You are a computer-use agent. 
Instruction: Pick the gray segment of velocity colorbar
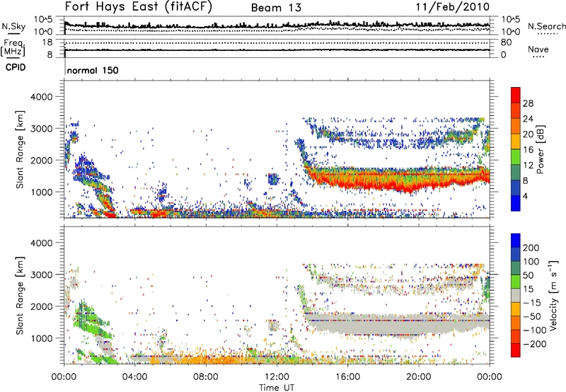pos(516,295)
